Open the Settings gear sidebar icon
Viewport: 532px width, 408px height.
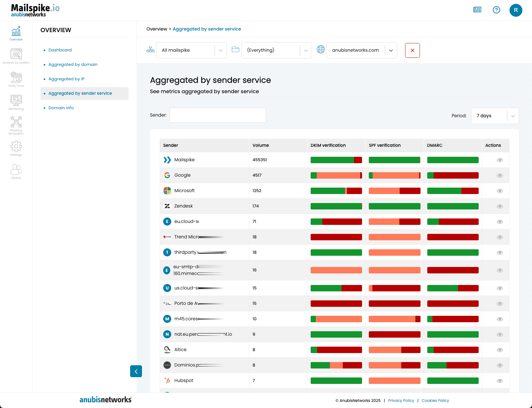tap(16, 148)
